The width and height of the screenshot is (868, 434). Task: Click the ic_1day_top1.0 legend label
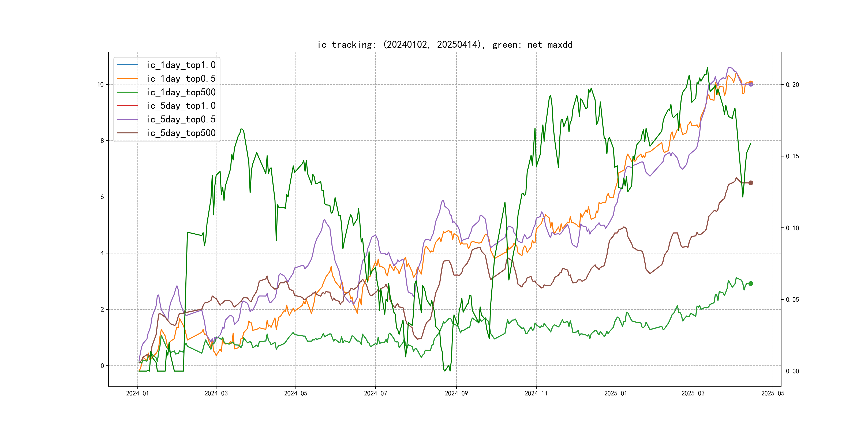point(181,65)
